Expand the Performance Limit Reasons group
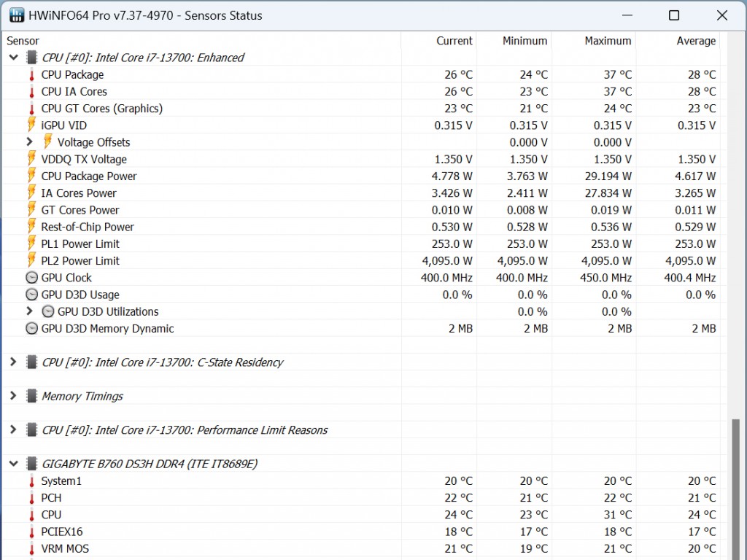The width and height of the screenshot is (747, 560). tap(13, 430)
